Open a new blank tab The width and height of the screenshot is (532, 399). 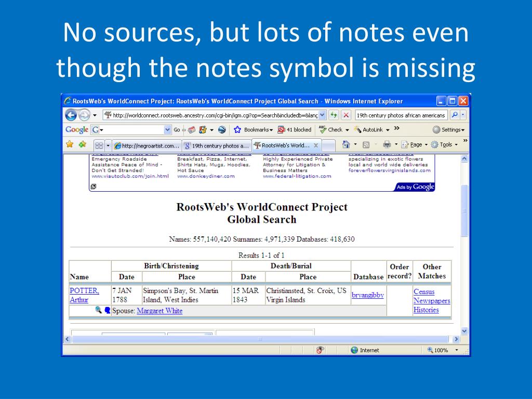pyautogui.click(x=328, y=145)
